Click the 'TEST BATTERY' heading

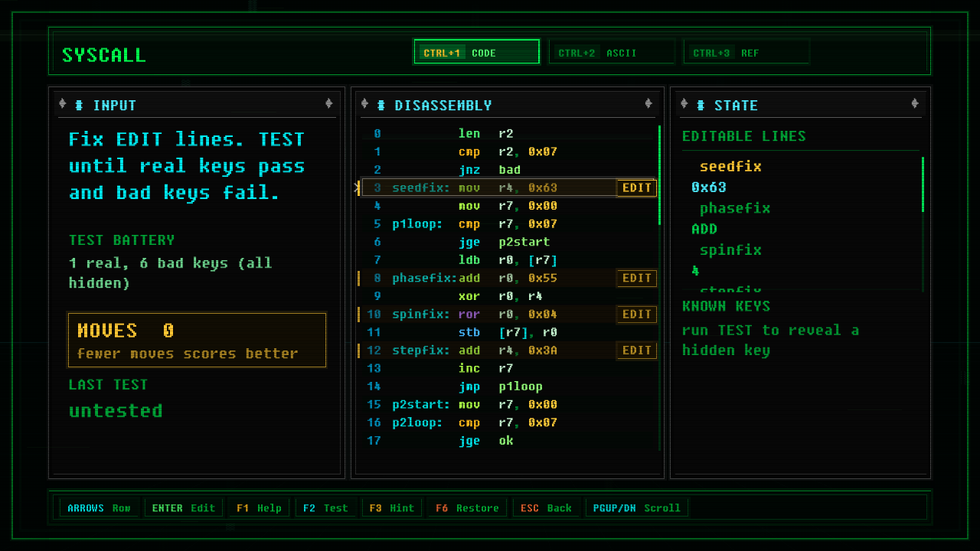pos(122,240)
